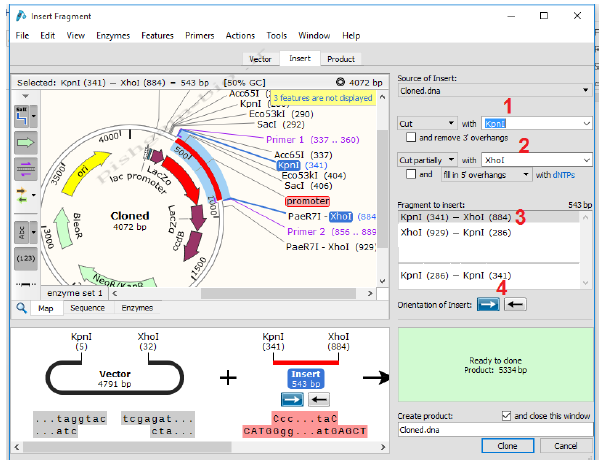Enable 'and remove 3' overhangs' checkbox

[412, 137]
